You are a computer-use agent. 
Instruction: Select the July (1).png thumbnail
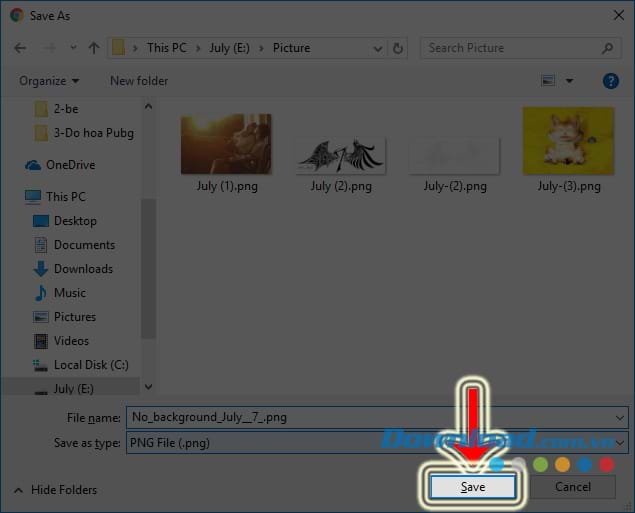click(226, 144)
